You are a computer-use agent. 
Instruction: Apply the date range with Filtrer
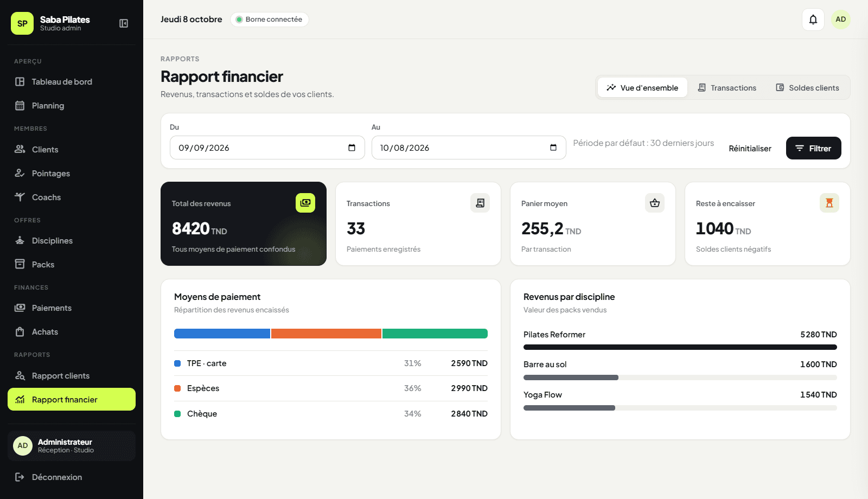(813, 148)
